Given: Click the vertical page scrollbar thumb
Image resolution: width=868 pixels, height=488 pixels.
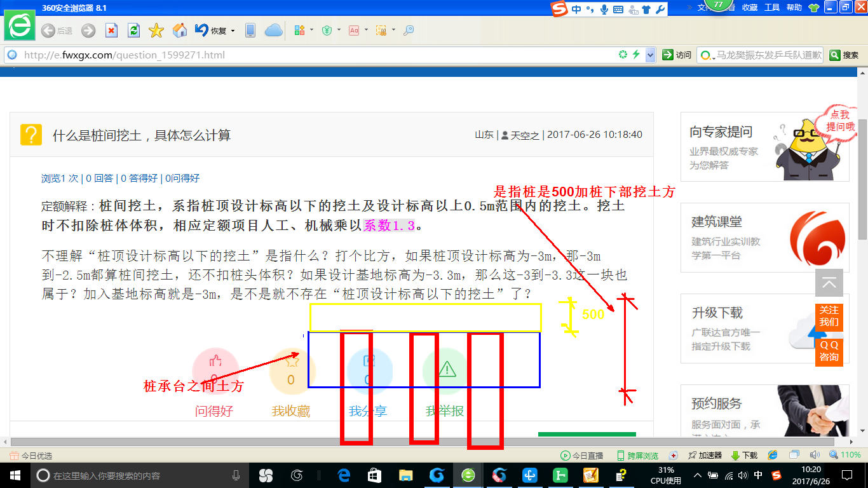Looking at the screenshot, I should (x=862, y=179).
